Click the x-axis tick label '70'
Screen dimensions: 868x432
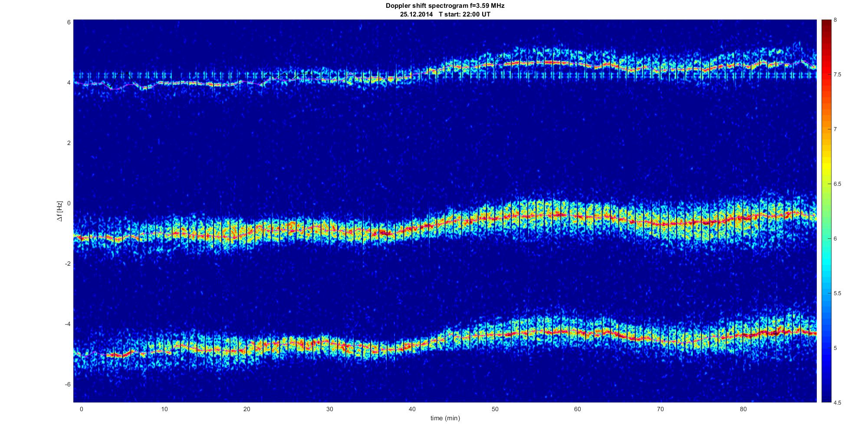[x=660, y=409]
